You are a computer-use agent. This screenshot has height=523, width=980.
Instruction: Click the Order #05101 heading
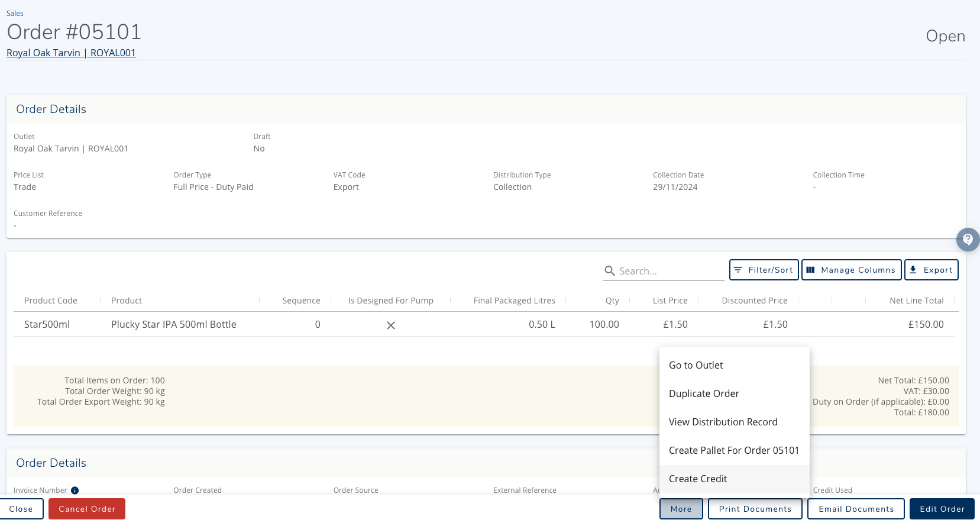point(74,32)
